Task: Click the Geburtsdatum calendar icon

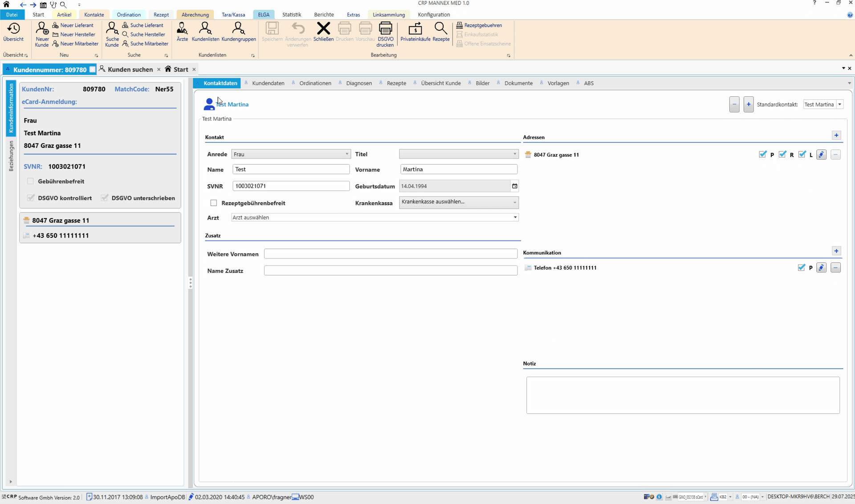Action: [x=514, y=186]
